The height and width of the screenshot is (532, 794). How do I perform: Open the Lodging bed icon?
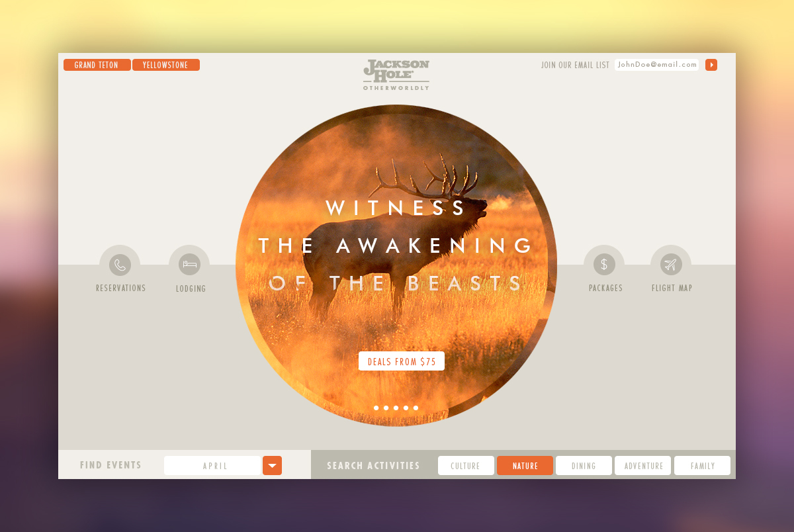click(x=189, y=265)
